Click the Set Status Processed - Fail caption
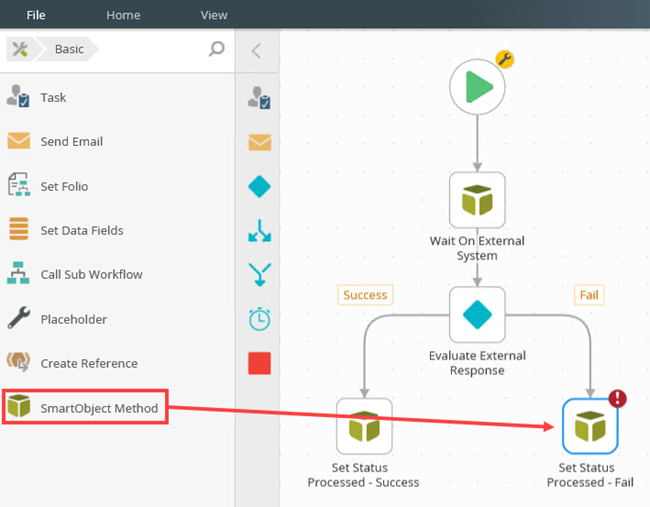 pos(590,475)
